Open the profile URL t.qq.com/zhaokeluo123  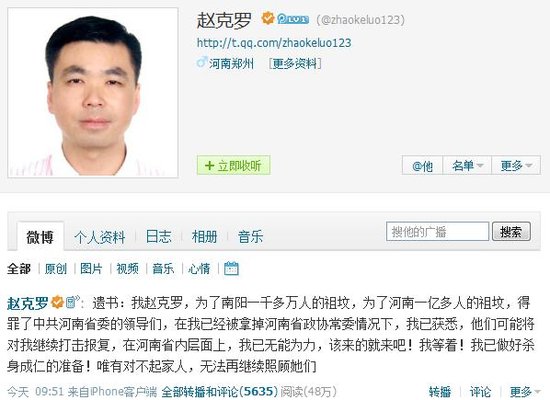tap(274, 43)
